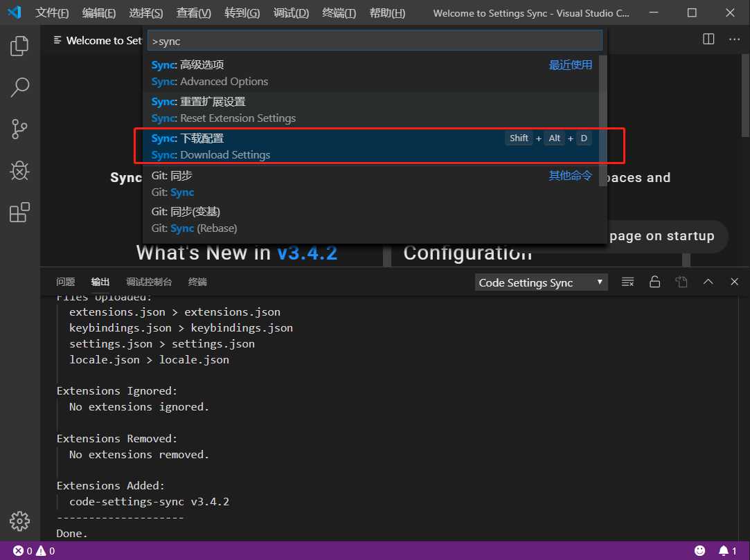Open the 调试(D) menu
Viewport: 750px width, 560px height.
point(291,13)
